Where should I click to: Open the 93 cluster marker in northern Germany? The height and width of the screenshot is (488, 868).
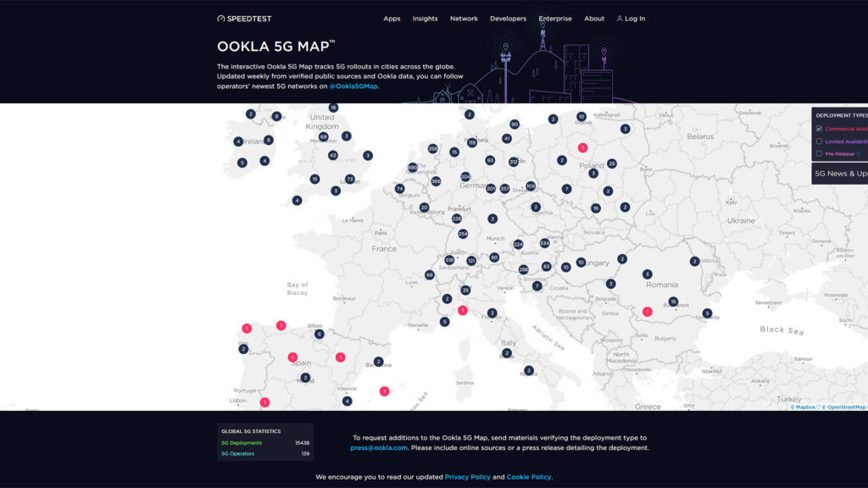pyautogui.click(x=490, y=160)
